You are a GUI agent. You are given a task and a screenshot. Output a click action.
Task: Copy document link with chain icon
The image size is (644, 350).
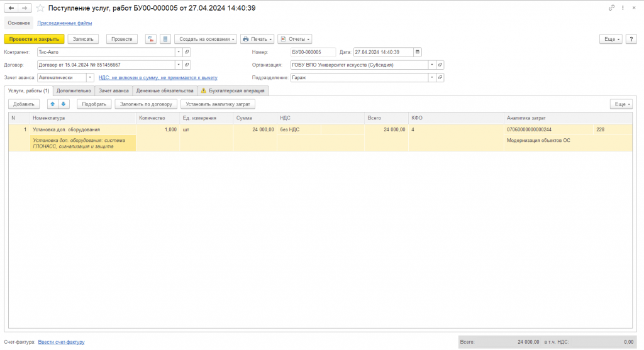(611, 8)
